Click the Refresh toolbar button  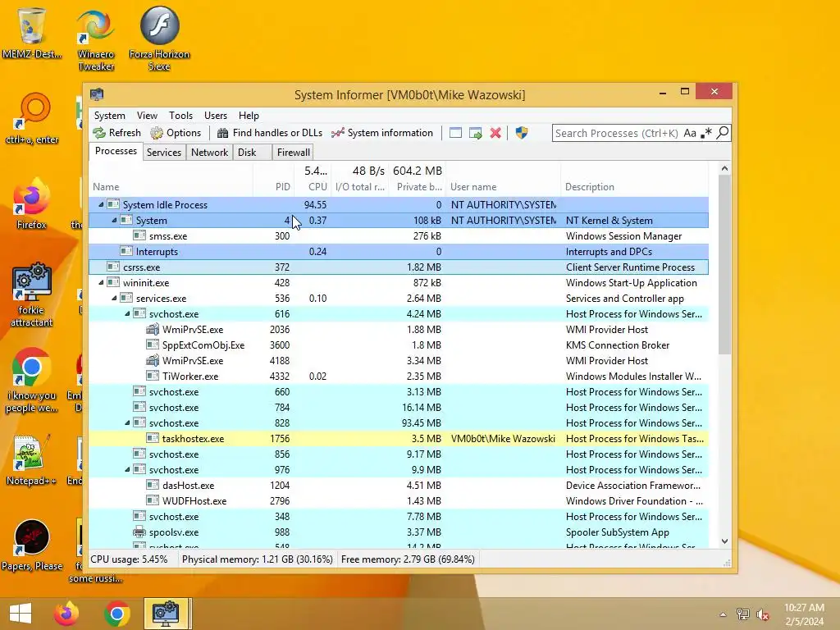[116, 133]
